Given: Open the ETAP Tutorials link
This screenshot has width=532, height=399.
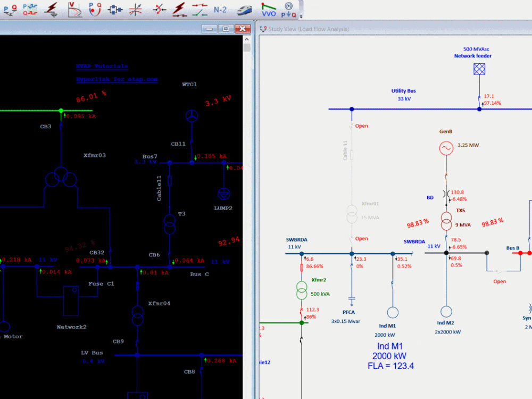Looking at the screenshot, I should tap(101, 65).
